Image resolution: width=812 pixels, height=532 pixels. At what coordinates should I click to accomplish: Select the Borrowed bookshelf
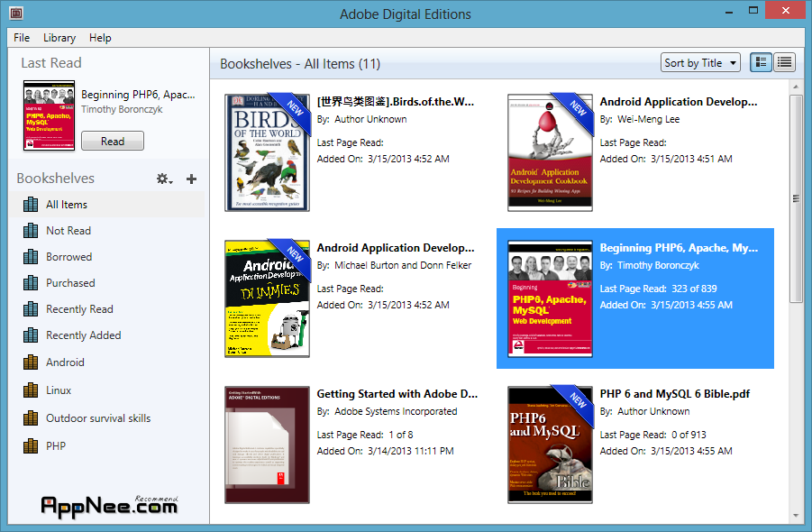(x=106, y=257)
